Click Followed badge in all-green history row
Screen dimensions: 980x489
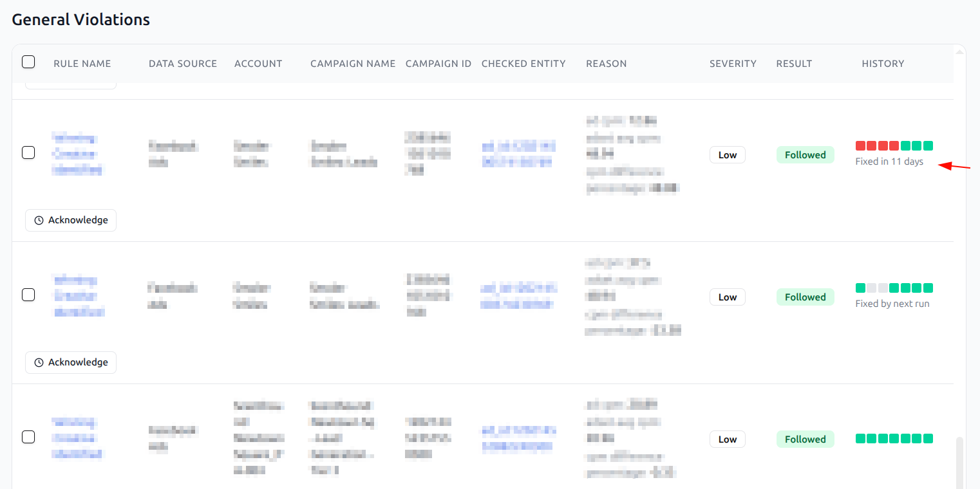click(806, 439)
